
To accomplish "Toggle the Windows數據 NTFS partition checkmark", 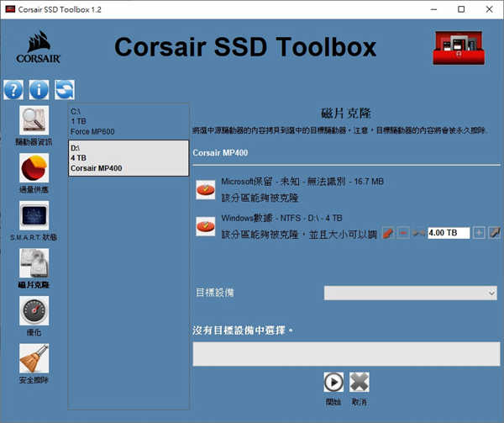I will (x=206, y=226).
